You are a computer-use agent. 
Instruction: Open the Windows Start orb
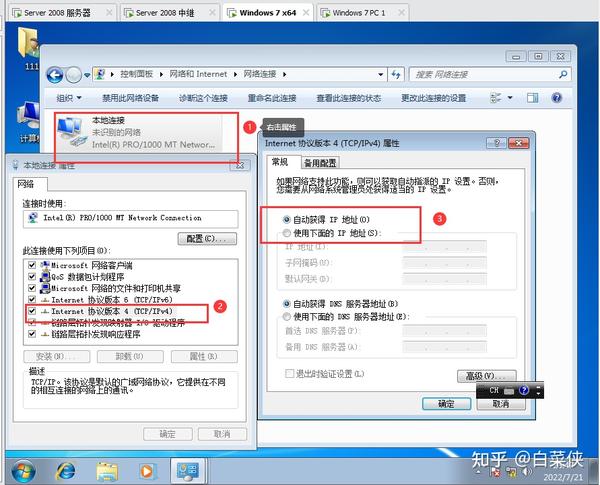point(23,471)
